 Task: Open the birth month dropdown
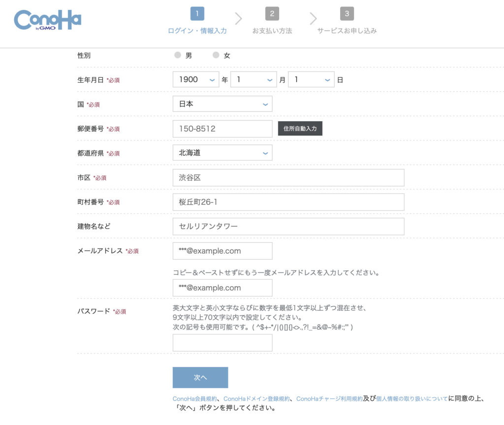(x=253, y=79)
